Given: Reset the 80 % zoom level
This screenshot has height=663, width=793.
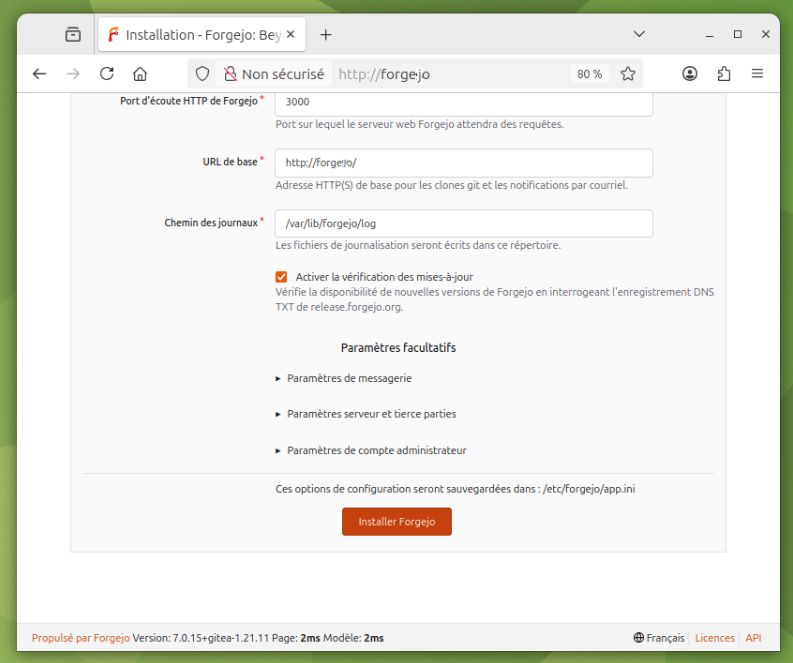Looking at the screenshot, I should (x=589, y=74).
